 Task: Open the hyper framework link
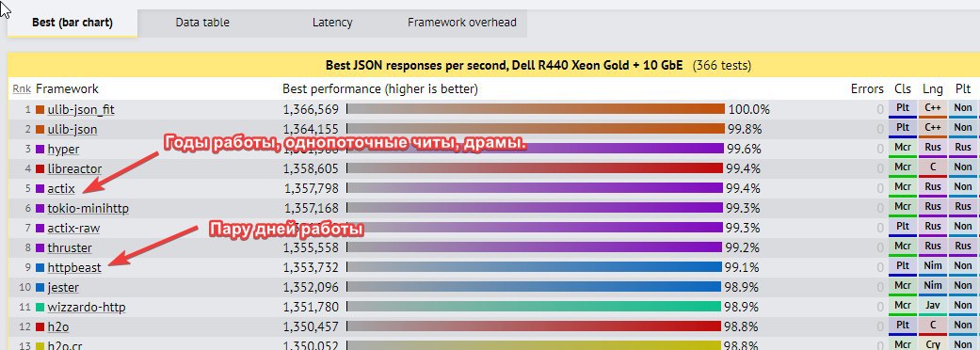(x=63, y=149)
